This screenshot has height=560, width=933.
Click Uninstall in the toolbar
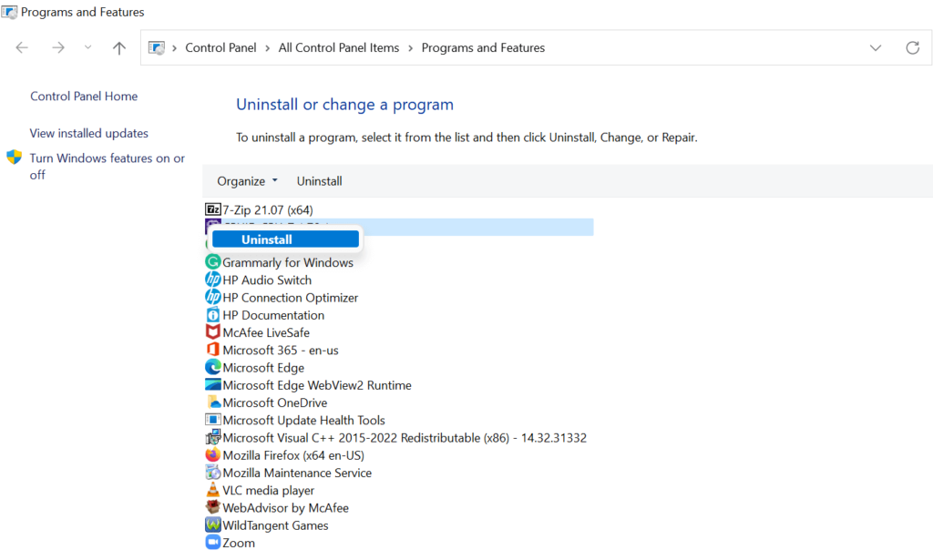click(x=320, y=181)
